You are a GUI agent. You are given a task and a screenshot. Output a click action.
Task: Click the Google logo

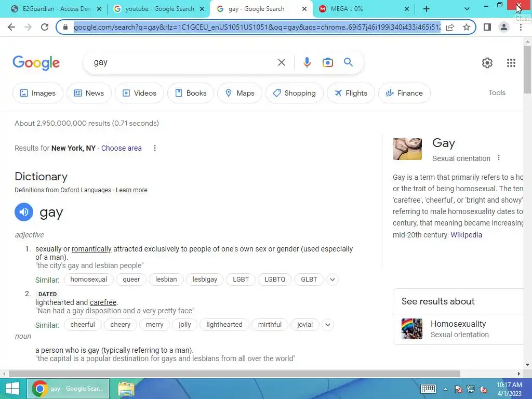(36, 63)
